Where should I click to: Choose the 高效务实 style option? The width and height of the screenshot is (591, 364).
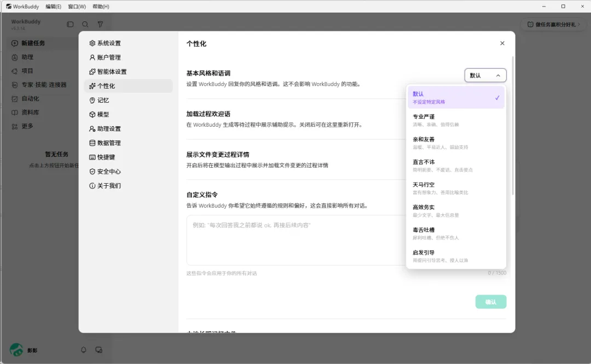456,211
